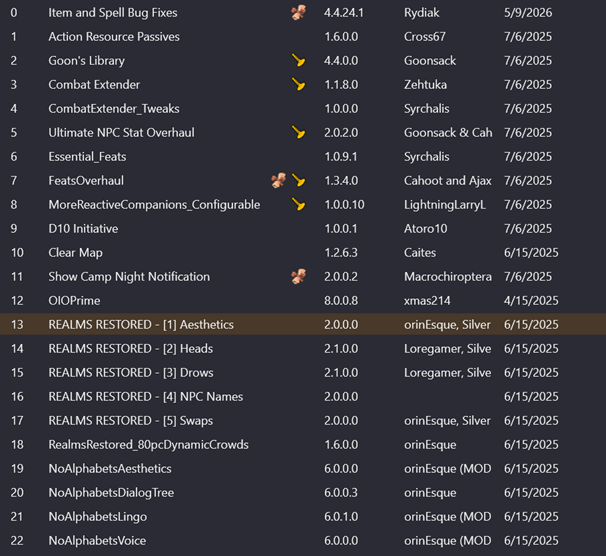Screen dimensions: 606x556
Task: Click the override icon on FeatsOverhaul row
Action: click(x=278, y=180)
